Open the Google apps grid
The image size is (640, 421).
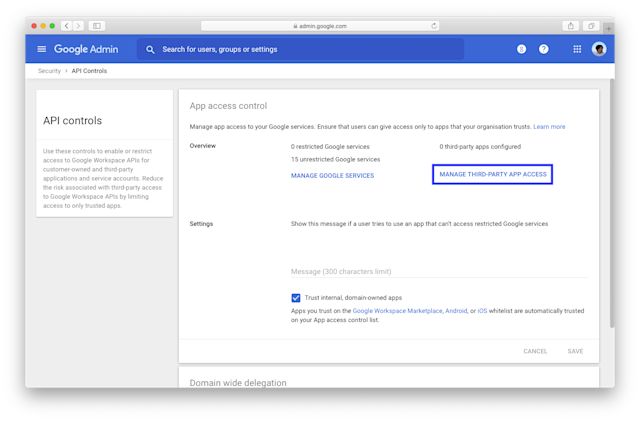(577, 49)
